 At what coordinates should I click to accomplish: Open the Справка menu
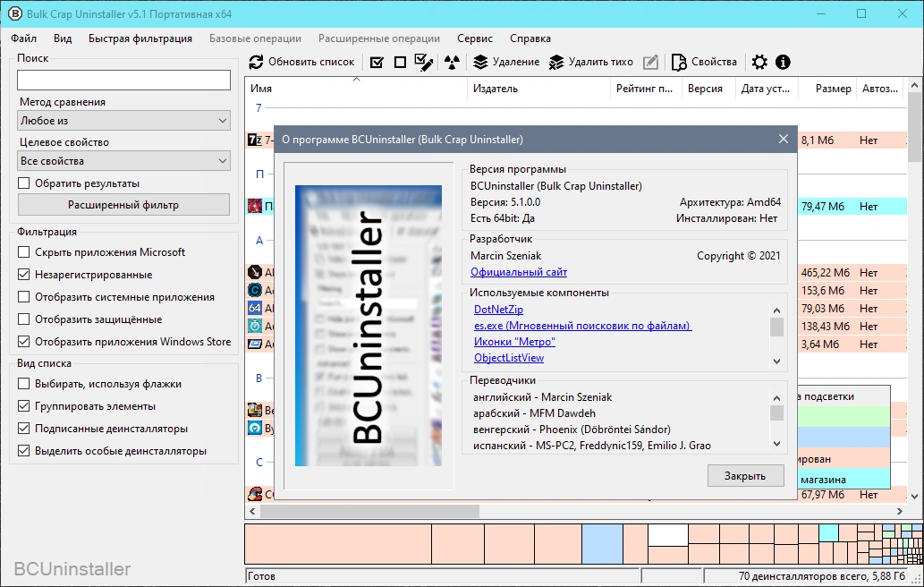[x=530, y=38]
